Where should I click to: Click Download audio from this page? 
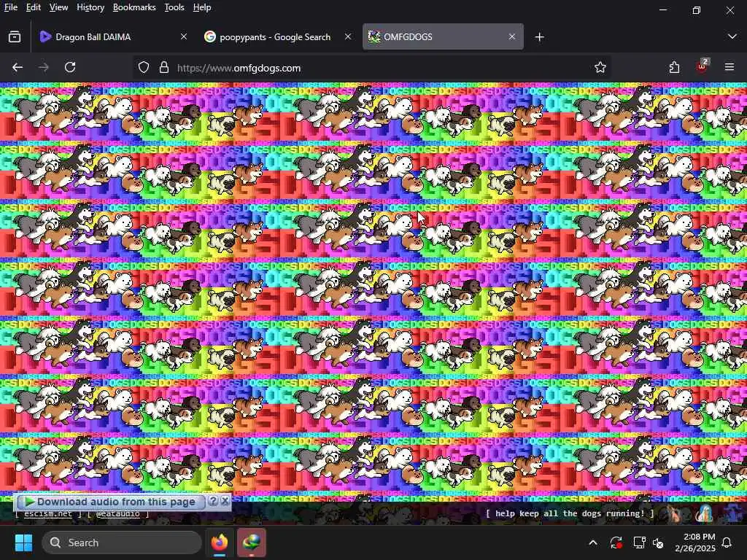coord(109,502)
